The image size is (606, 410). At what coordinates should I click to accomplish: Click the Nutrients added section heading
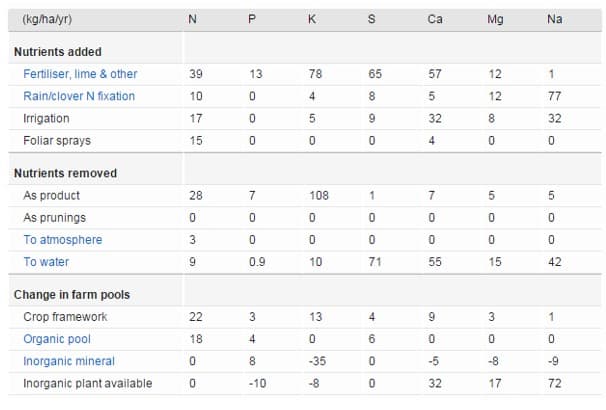click(x=57, y=51)
